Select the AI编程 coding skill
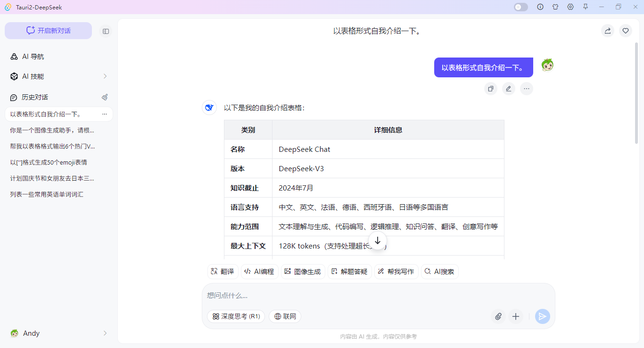The image size is (644, 348). pyautogui.click(x=259, y=271)
